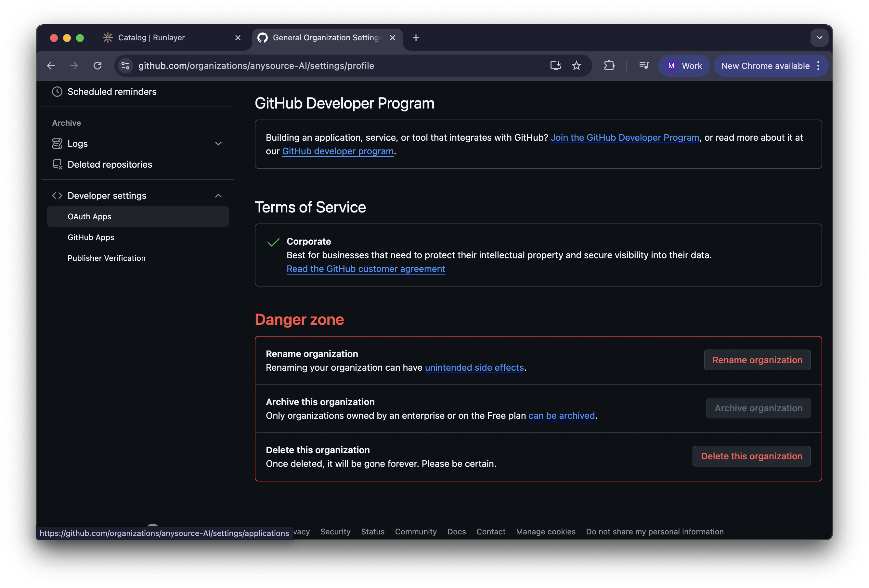Click Join the GitHub Developer Program link
The height and width of the screenshot is (588, 869).
click(x=625, y=137)
